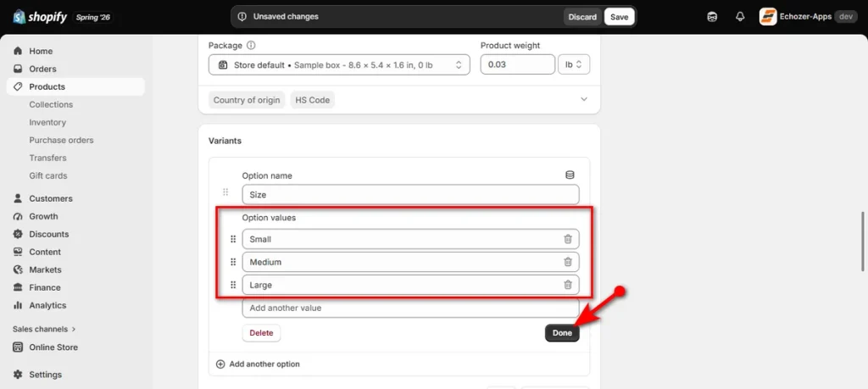The image size is (868, 389).
Task: Click the Large option value field
Action: (411, 285)
